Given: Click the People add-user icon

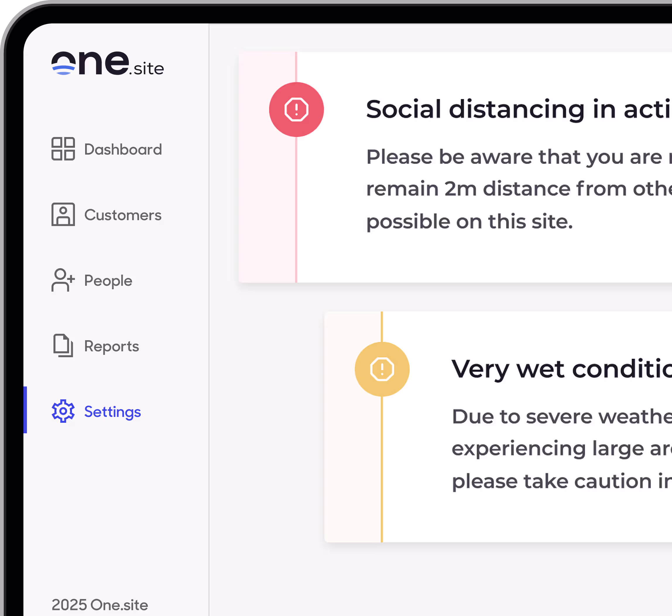Looking at the screenshot, I should [x=63, y=280].
